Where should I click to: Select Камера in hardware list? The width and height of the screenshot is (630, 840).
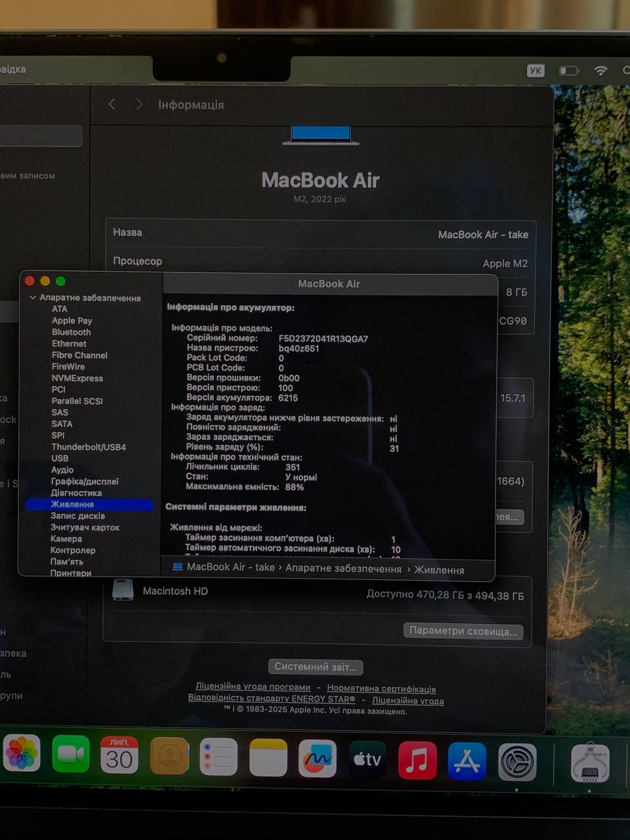pos(66,539)
